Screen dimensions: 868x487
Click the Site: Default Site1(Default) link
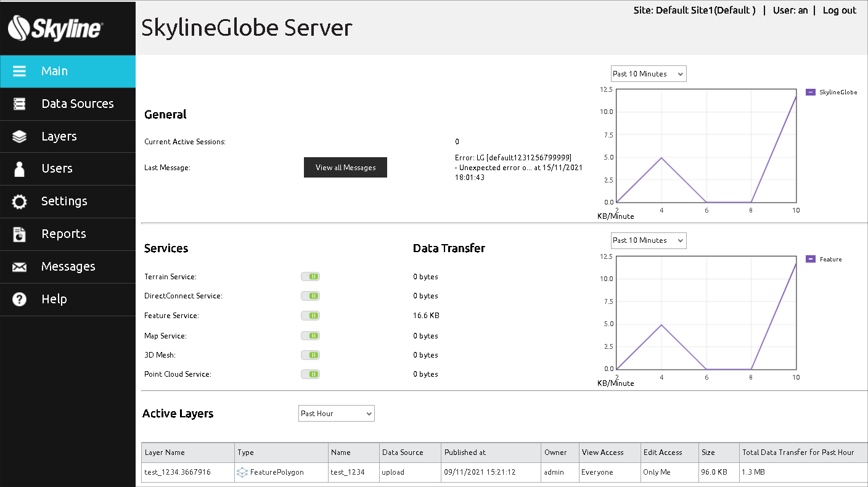(694, 10)
